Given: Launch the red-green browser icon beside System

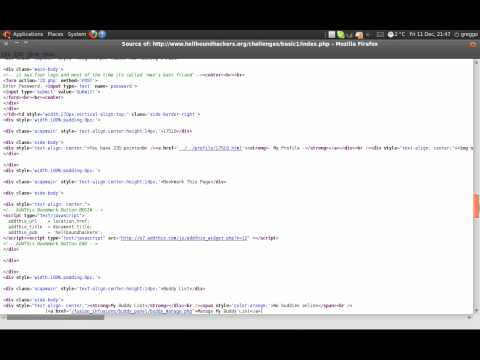Looking at the screenshot, I should click(93, 34).
